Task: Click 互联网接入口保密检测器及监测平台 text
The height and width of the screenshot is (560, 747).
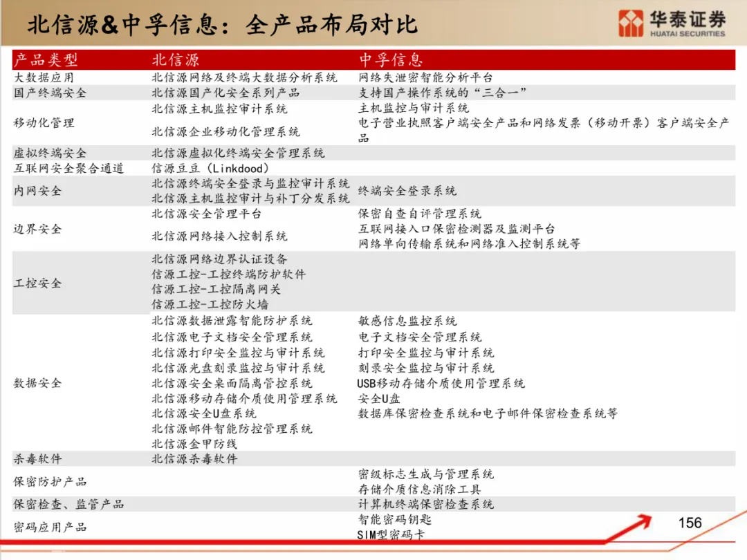Action: [x=457, y=229]
